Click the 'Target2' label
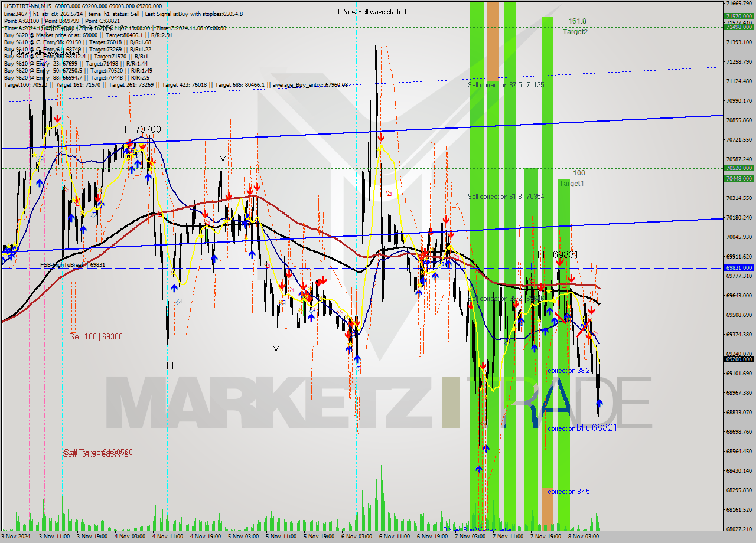 [575, 32]
